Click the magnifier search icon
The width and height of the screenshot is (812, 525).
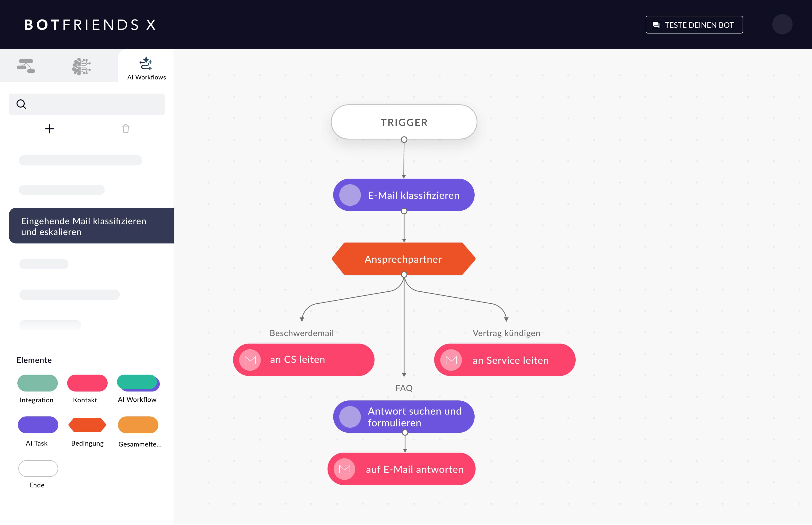tap(21, 104)
